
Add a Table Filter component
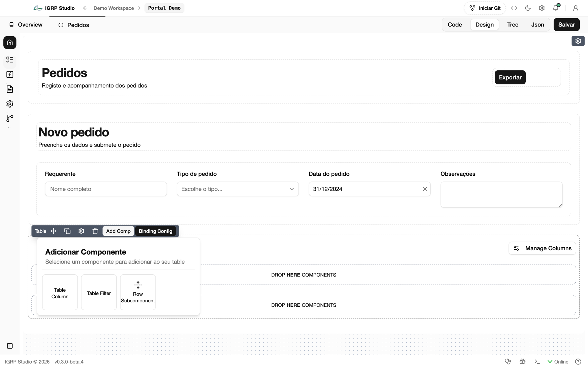coord(99,292)
